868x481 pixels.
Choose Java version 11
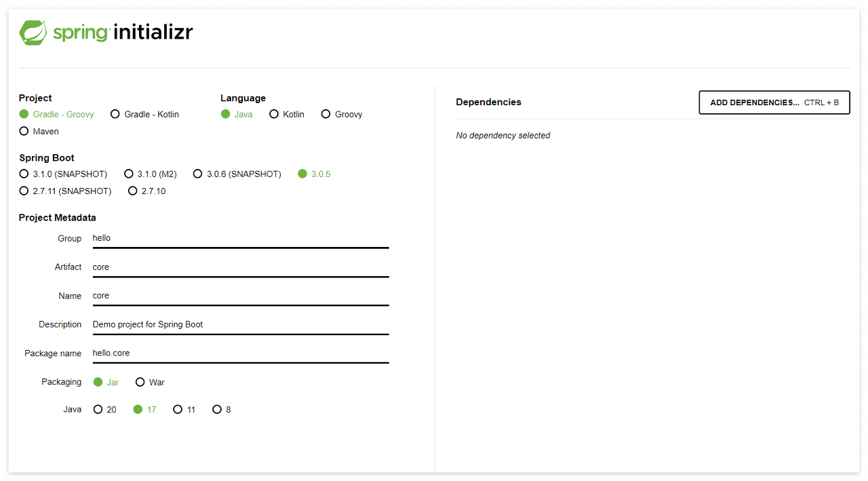pos(184,409)
